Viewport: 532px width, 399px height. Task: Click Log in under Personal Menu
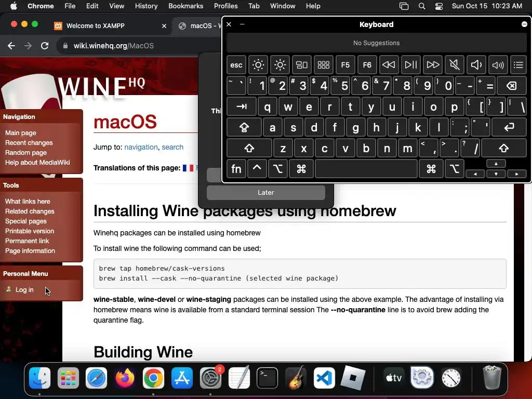click(x=24, y=290)
